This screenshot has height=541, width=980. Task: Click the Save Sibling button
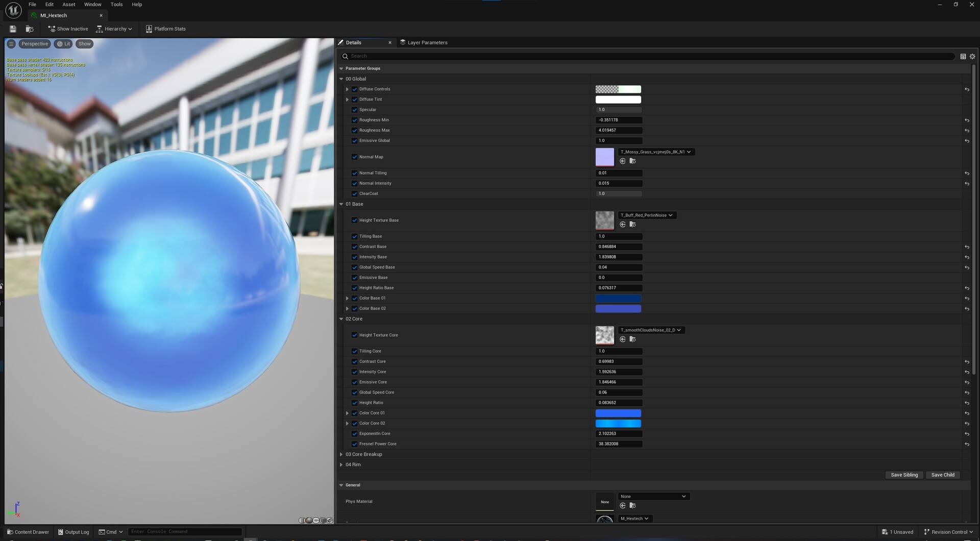coord(904,475)
